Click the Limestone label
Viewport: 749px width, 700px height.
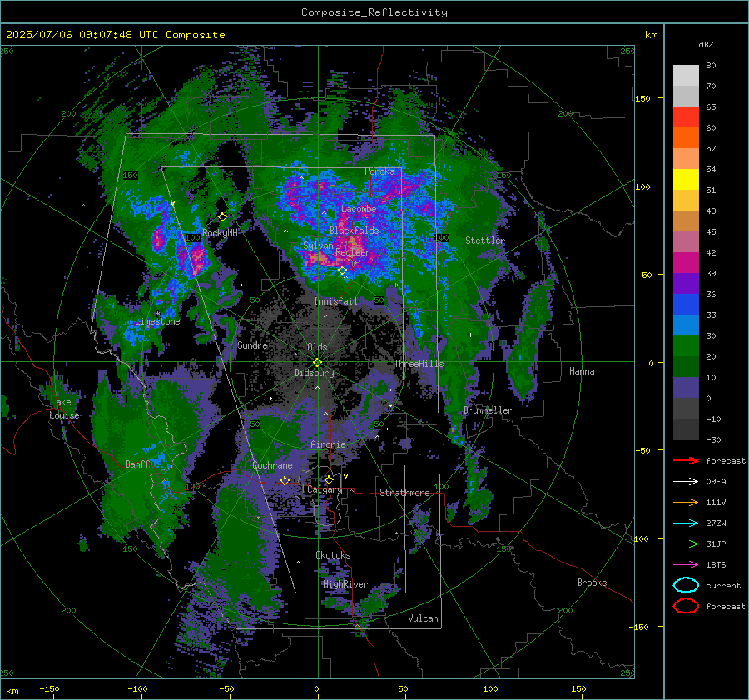pos(157,321)
